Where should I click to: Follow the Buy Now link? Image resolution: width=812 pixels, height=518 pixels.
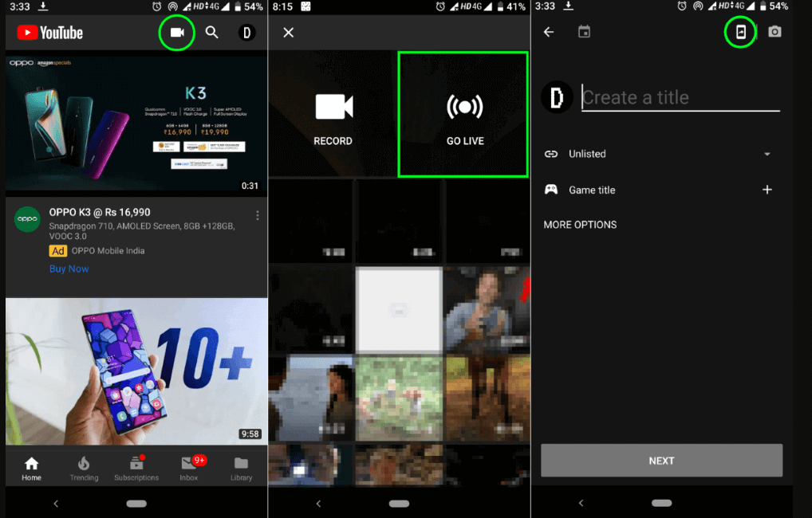tap(69, 269)
